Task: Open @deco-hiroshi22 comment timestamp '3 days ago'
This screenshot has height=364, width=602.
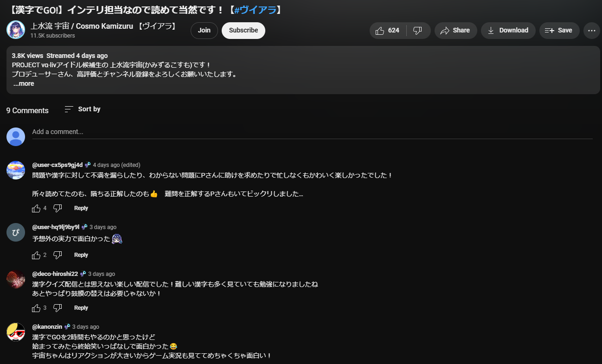Action: click(x=102, y=274)
